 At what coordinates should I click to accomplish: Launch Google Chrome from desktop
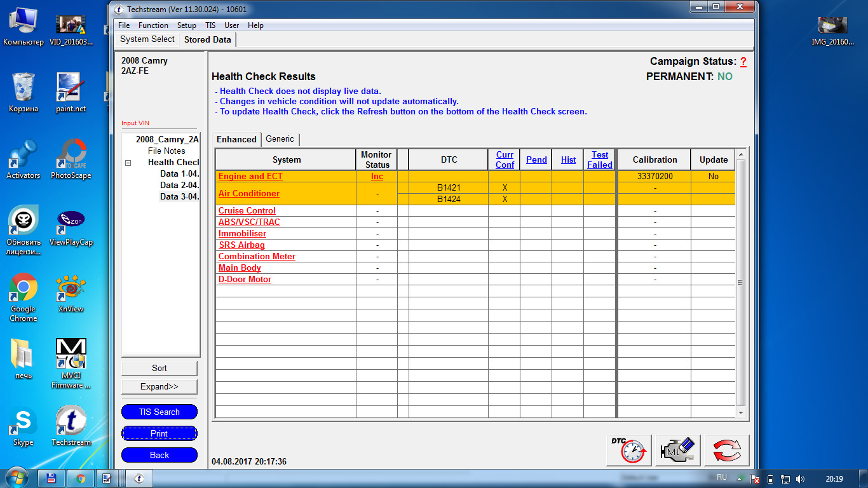pos(24,297)
